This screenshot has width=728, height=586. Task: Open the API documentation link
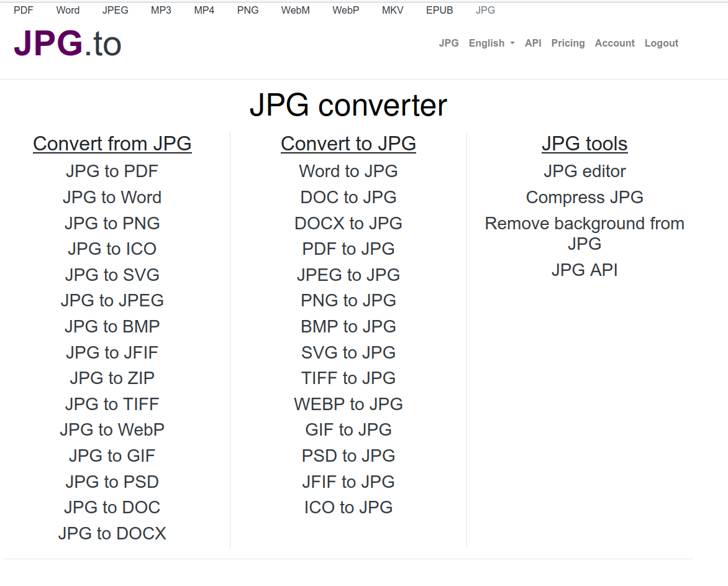(532, 43)
